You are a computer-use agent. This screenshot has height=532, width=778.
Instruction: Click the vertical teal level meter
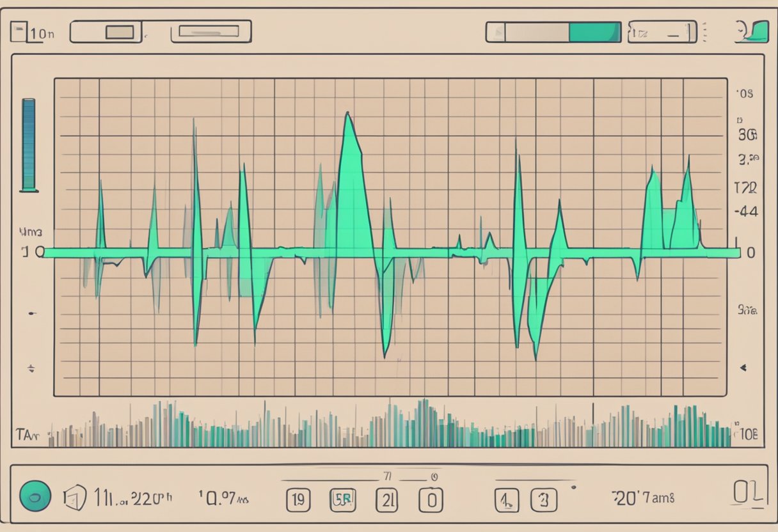click(29, 145)
